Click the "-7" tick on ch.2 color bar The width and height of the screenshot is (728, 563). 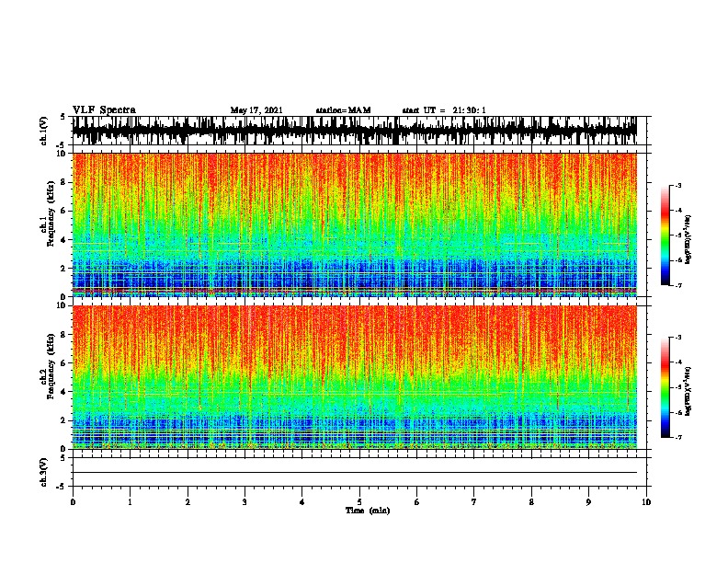[678, 437]
